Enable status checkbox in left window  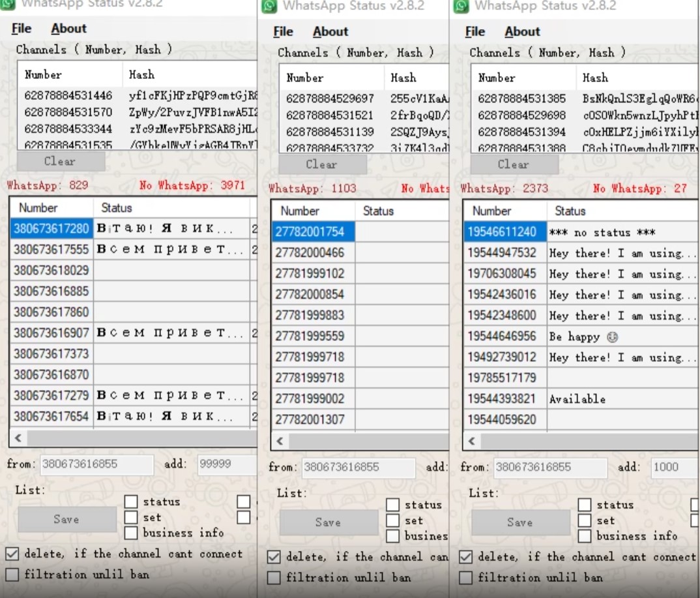point(131,501)
